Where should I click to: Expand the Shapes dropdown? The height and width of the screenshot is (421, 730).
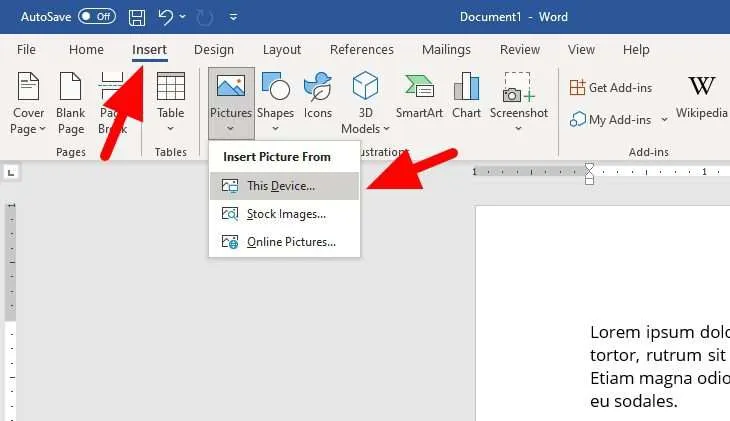[x=275, y=102]
